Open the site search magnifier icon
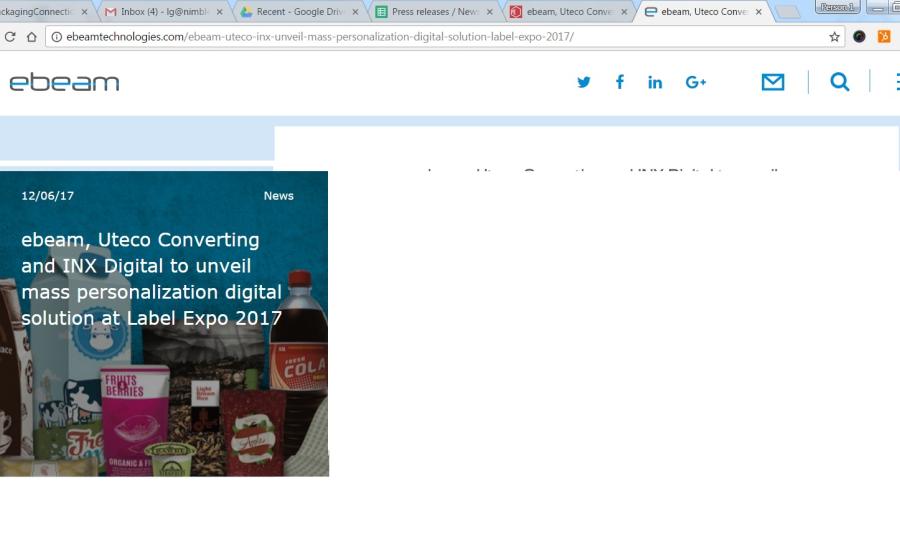Screen dimensions: 900x560 840,82
